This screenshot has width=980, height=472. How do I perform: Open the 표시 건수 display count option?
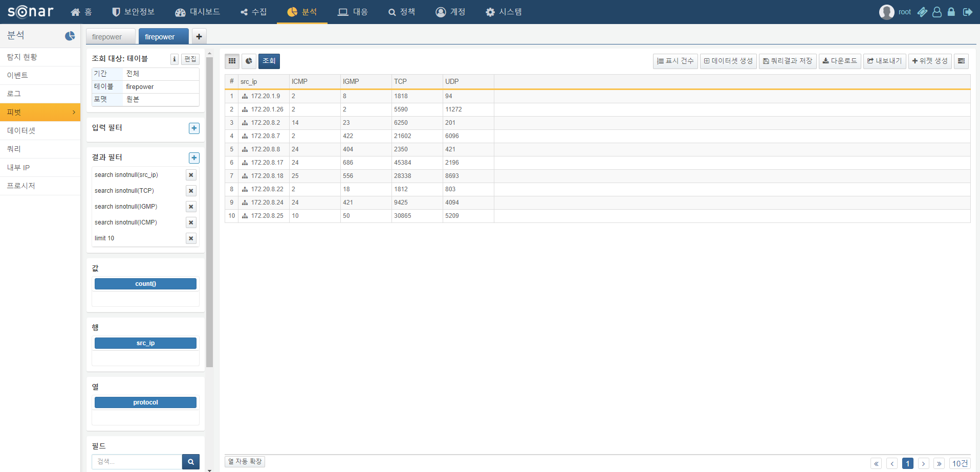(x=676, y=61)
